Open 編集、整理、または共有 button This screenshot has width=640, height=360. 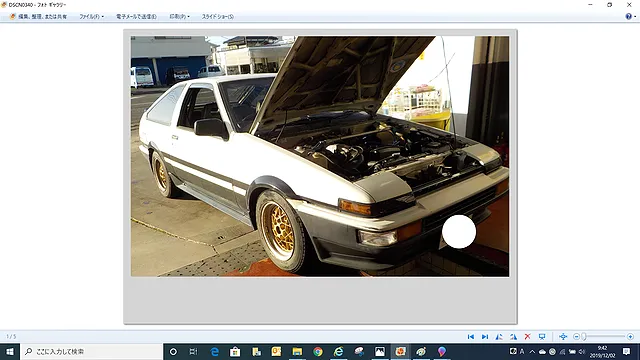tap(38, 17)
